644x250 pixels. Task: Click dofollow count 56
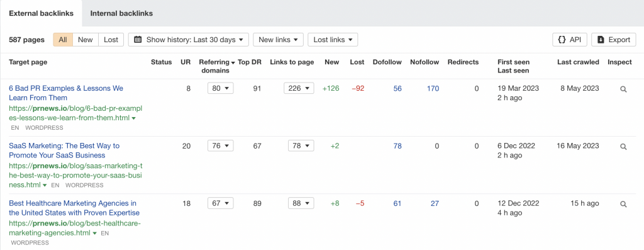point(397,88)
